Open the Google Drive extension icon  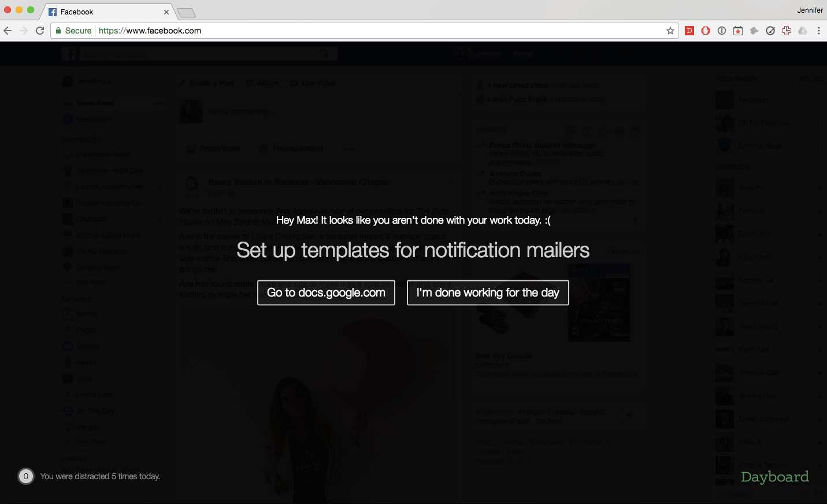tap(803, 30)
